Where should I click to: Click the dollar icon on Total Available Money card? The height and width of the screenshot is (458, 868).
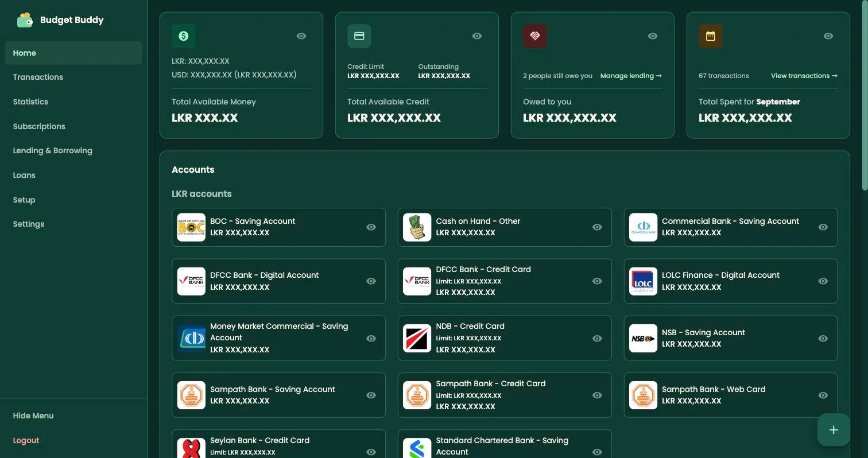184,36
